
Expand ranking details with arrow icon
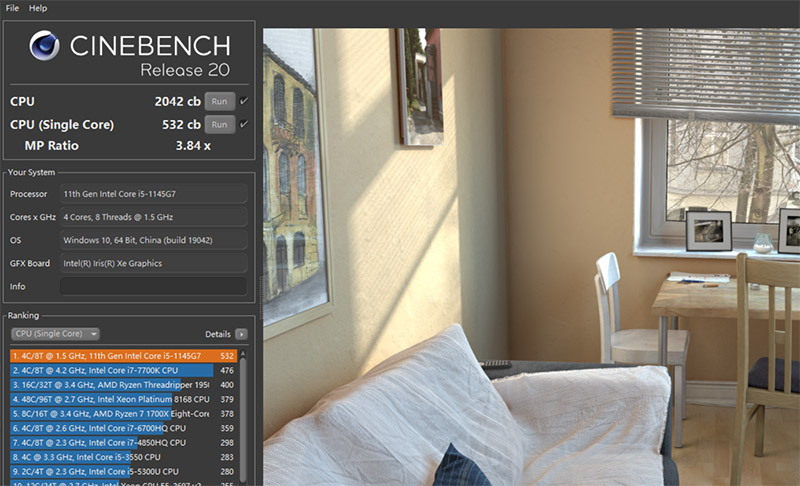coord(241,335)
